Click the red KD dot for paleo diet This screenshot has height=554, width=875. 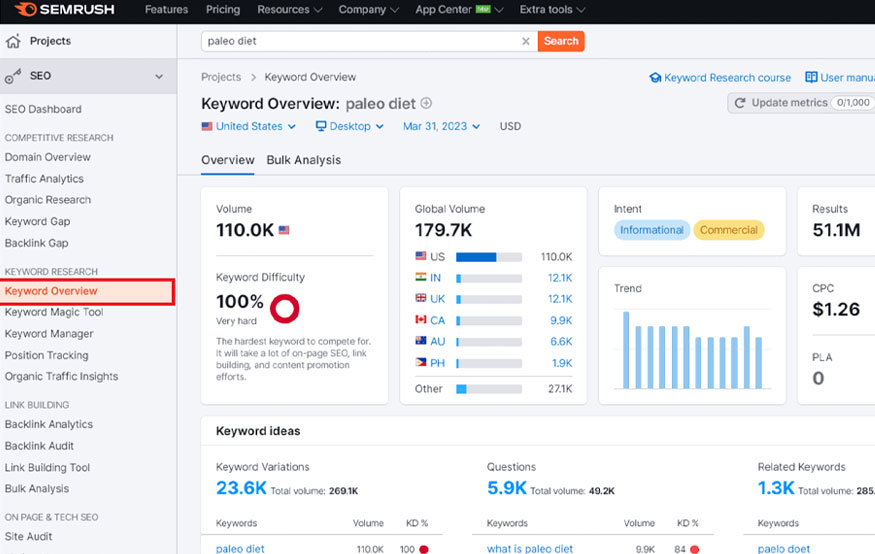pos(424,550)
